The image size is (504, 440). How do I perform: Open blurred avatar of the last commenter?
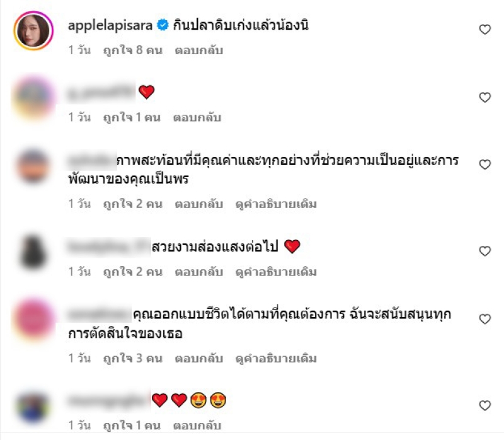pyautogui.click(x=33, y=406)
